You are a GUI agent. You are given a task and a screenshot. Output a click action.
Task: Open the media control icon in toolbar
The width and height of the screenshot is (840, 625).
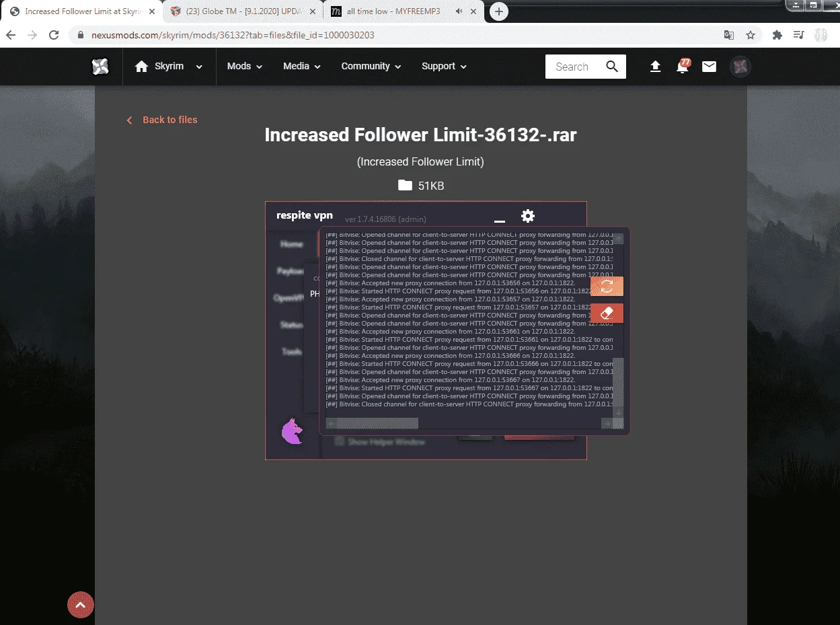[799, 35]
